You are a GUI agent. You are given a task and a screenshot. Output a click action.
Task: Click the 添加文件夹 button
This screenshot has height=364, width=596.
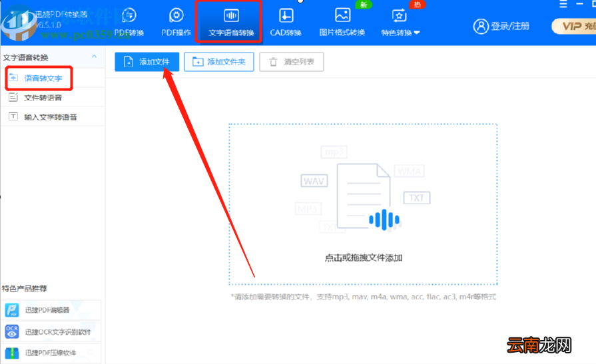tap(219, 61)
